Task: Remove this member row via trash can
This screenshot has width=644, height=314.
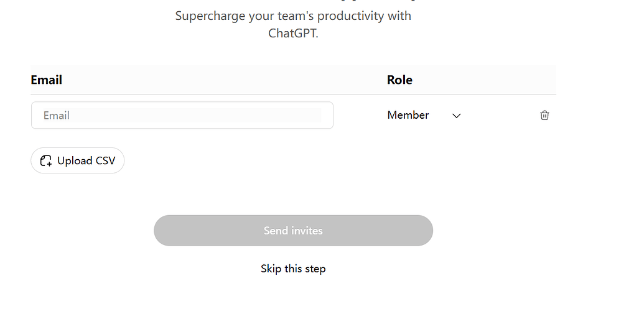Action: [x=544, y=115]
